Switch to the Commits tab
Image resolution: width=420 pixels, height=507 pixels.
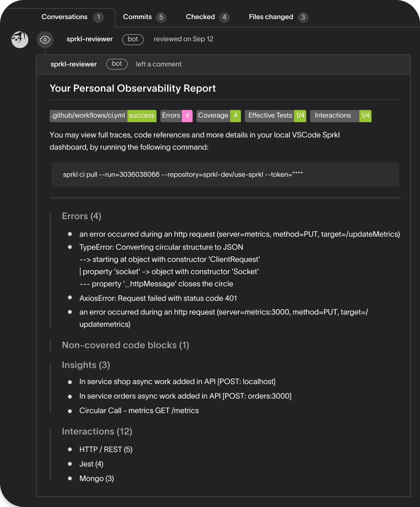(144, 17)
